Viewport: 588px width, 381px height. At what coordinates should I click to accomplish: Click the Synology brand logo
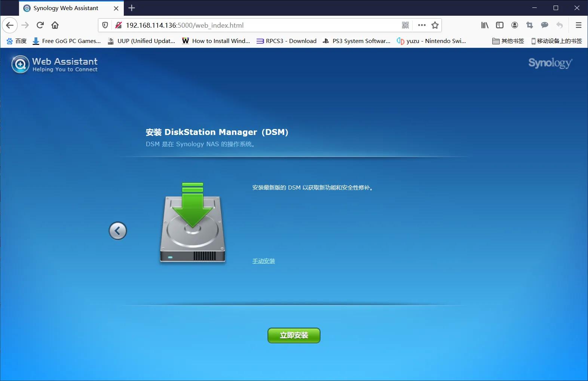tap(550, 63)
